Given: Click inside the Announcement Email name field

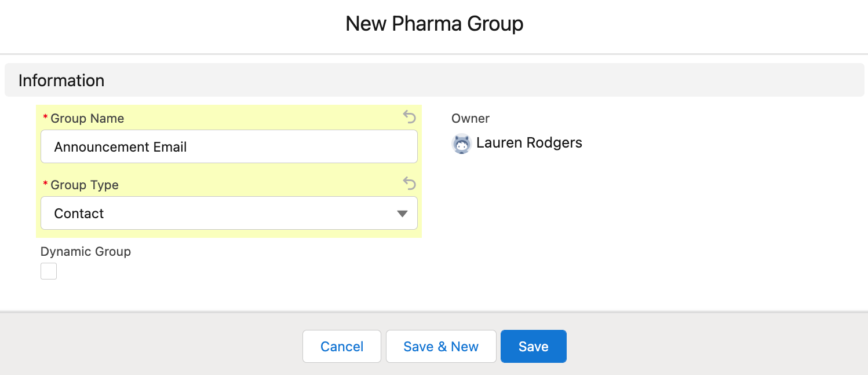Looking at the screenshot, I should [x=229, y=146].
